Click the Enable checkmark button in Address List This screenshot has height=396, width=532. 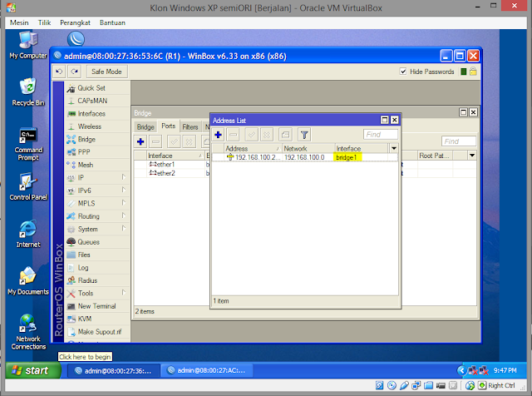click(x=252, y=135)
